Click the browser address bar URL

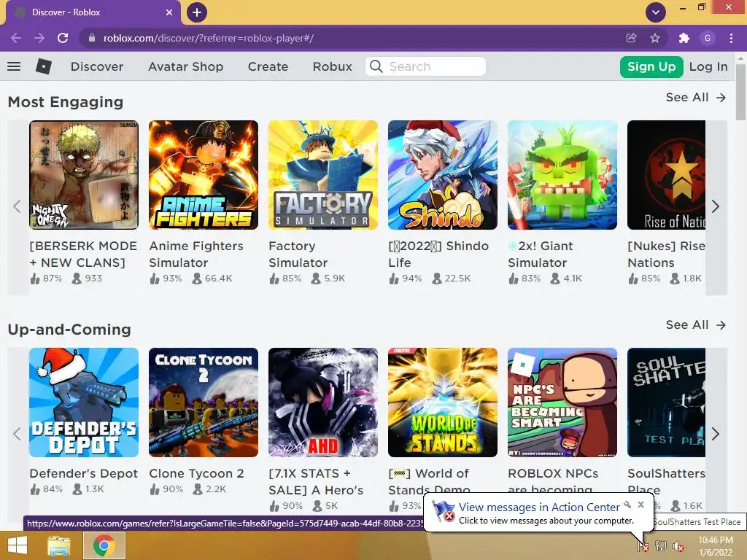point(209,38)
